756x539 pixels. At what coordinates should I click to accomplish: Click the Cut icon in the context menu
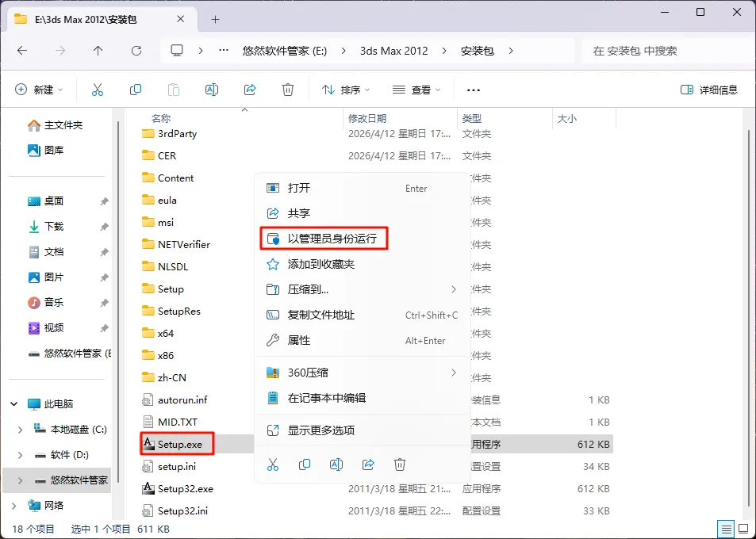tap(273, 464)
